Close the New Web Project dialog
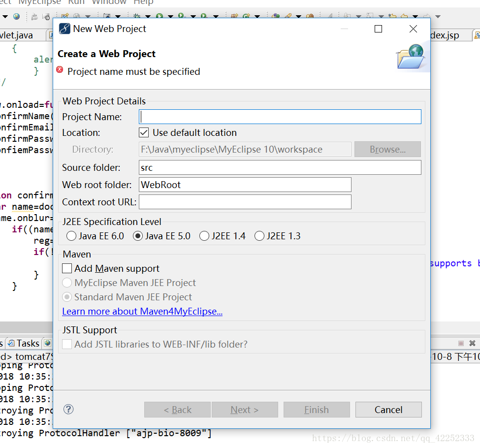 413,29
